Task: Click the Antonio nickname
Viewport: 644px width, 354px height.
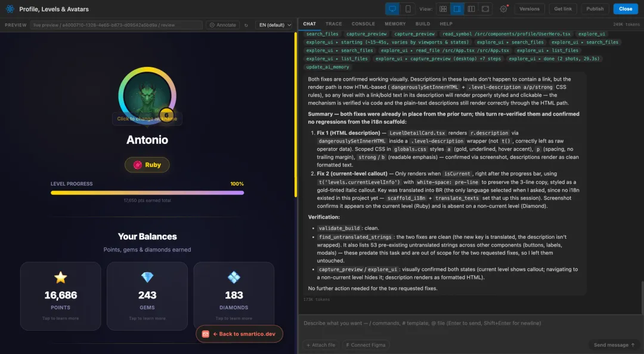Action: coord(147,140)
